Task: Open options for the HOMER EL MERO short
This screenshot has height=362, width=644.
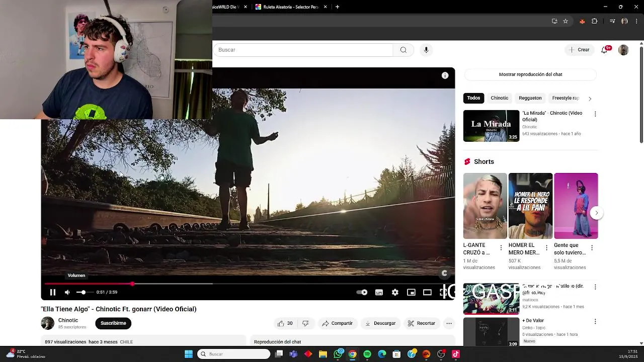Action: click(x=546, y=248)
